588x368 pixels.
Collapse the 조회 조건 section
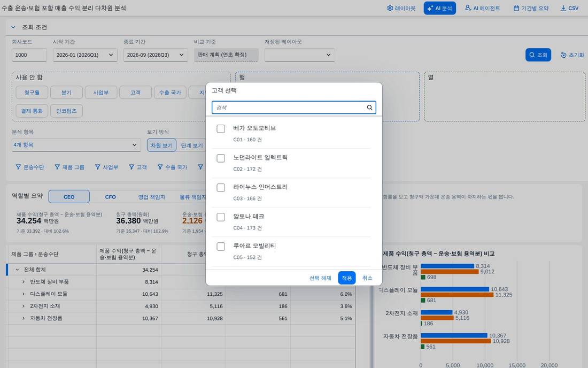[x=13, y=27]
